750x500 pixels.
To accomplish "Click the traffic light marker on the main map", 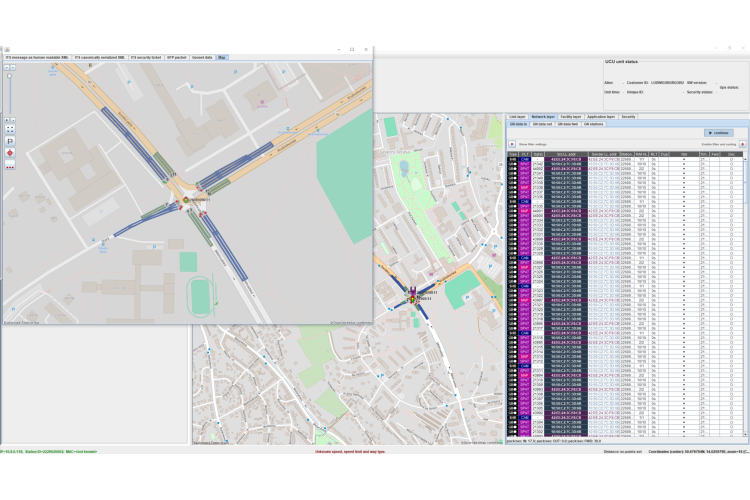I will point(412,299).
